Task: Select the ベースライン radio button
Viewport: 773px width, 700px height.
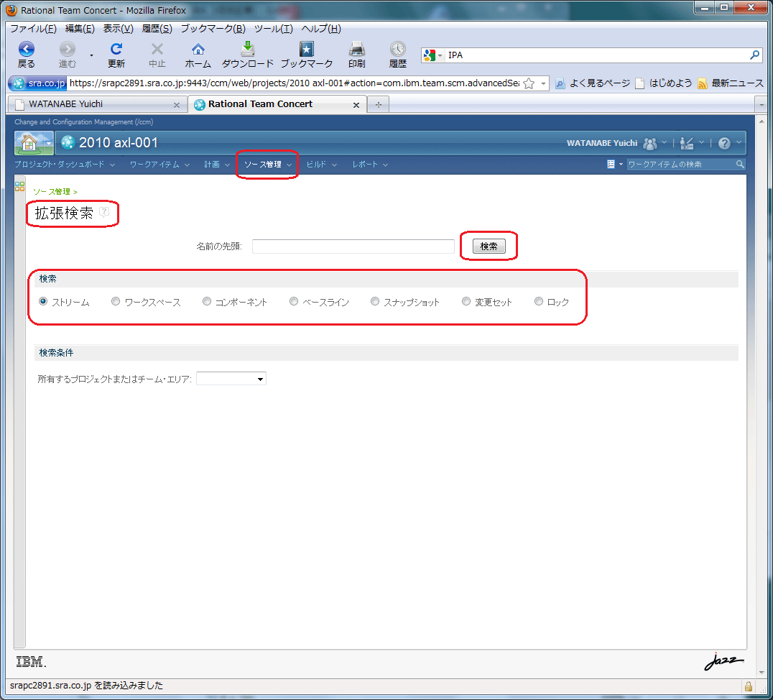Action: click(293, 301)
